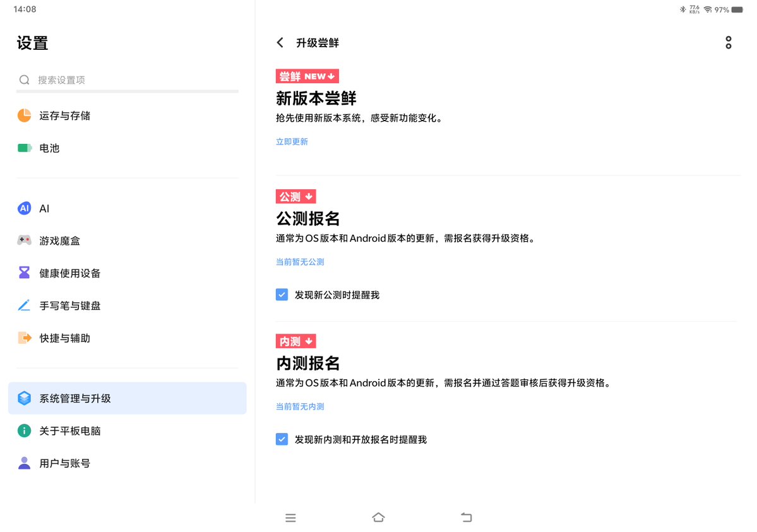Click the 用户与账号 person icon
757x532 pixels.
pos(24,463)
